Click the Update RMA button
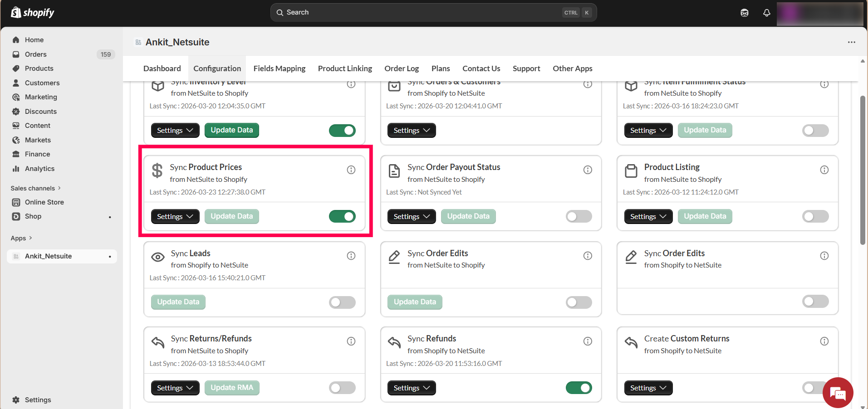The image size is (868, 409). 231,388
